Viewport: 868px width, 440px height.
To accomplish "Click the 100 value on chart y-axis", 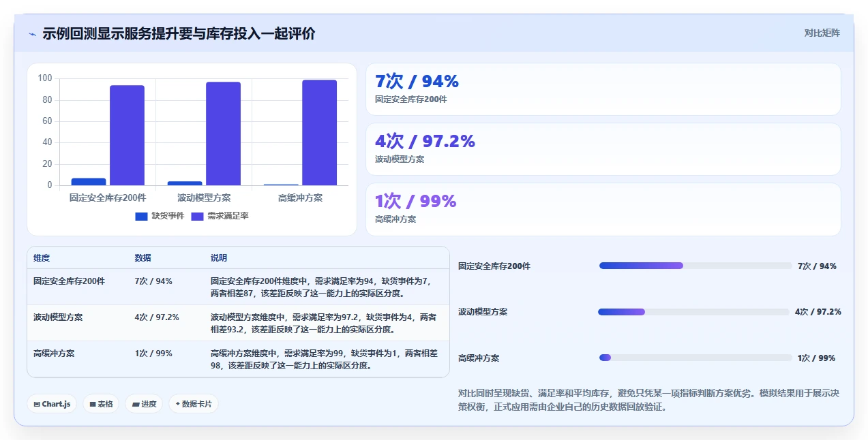I will 45,78.
